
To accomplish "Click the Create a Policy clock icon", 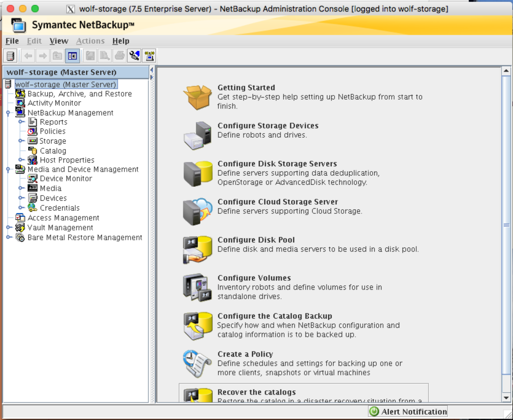I will pos(197,363).
